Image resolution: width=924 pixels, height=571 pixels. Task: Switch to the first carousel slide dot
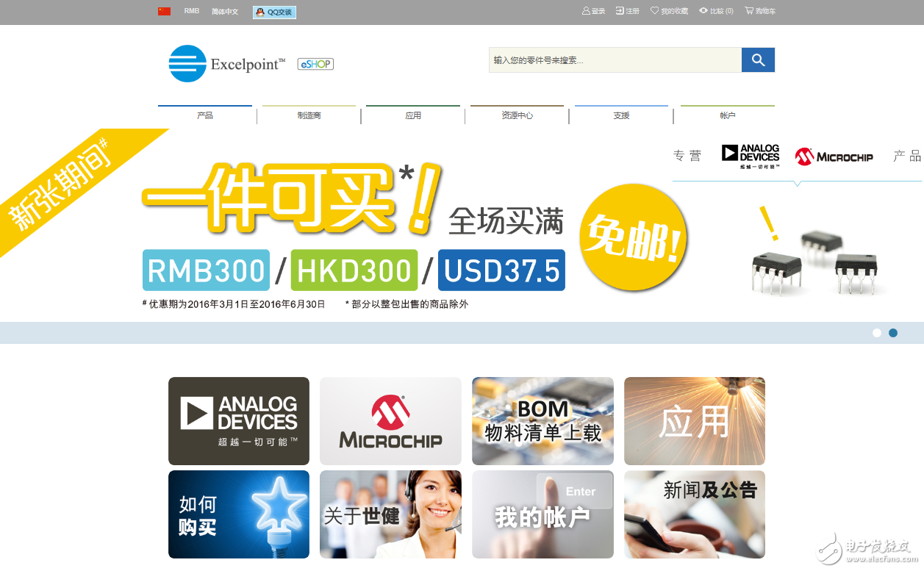876,333
